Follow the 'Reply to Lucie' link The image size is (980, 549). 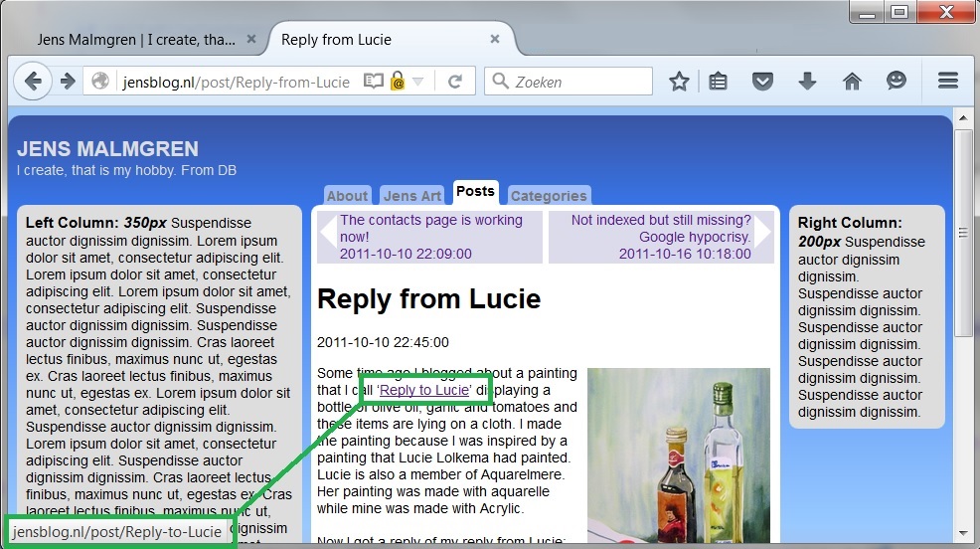423,390
